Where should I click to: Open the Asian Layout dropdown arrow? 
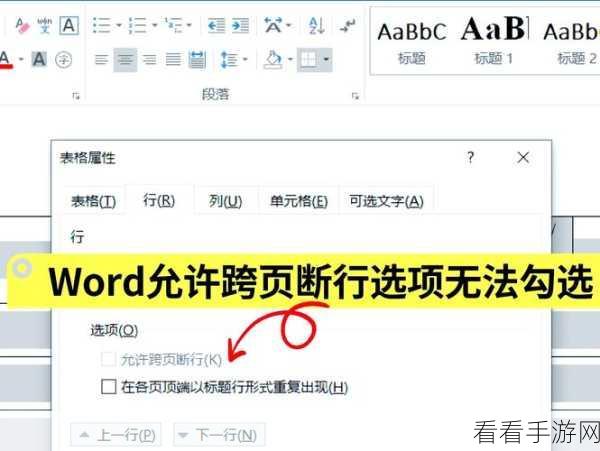point(289,26)
